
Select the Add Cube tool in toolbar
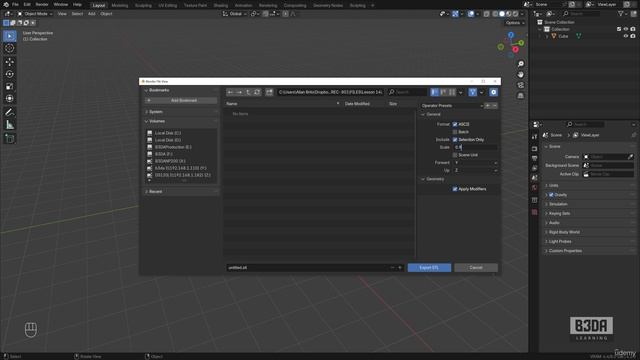tap(10, 138)
